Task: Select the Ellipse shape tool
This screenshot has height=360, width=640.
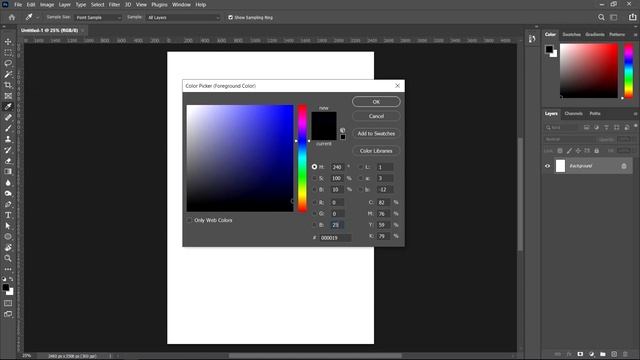Action: pos(8,236)
